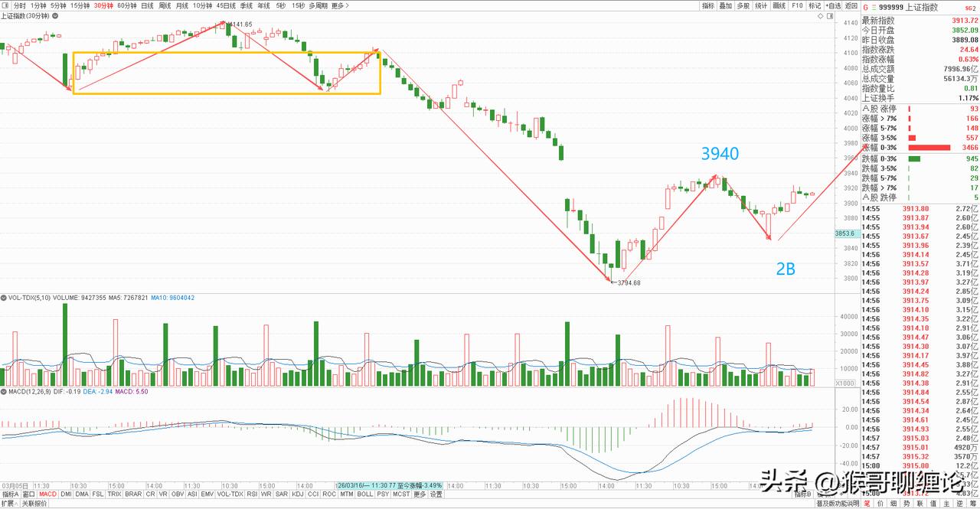
Task: Select the KDJ indicator tab
Action: [298, 494]
